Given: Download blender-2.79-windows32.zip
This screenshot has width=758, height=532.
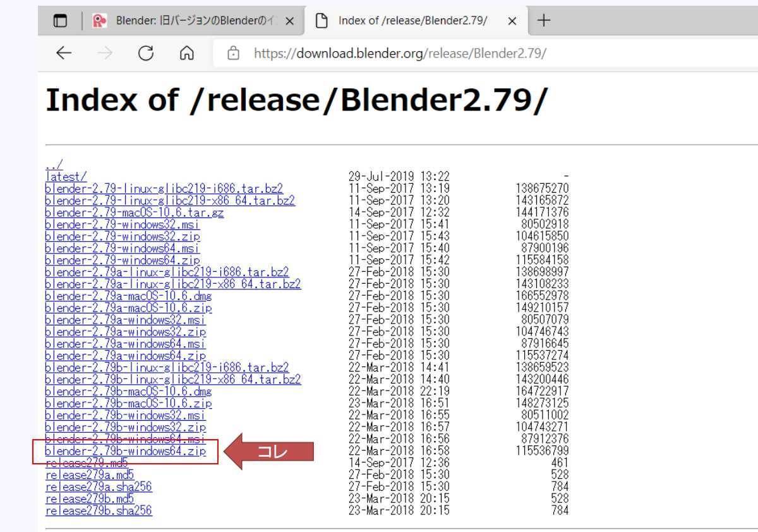Looking at the screenshot, I should pyautogui.click(x=123, y=236).
